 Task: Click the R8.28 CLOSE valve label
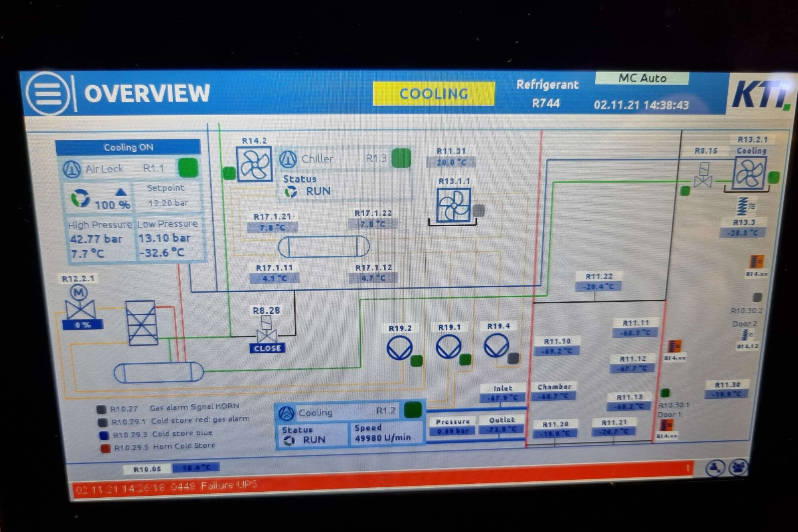coord(267,348)
